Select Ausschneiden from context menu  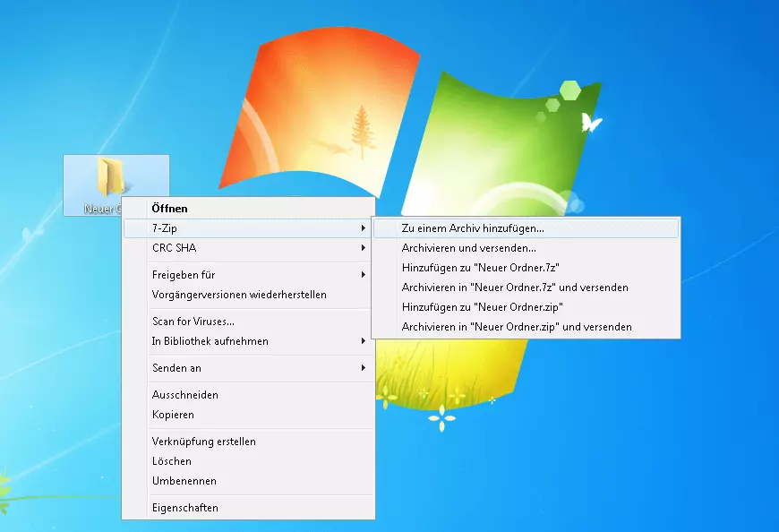click(184, 395)
